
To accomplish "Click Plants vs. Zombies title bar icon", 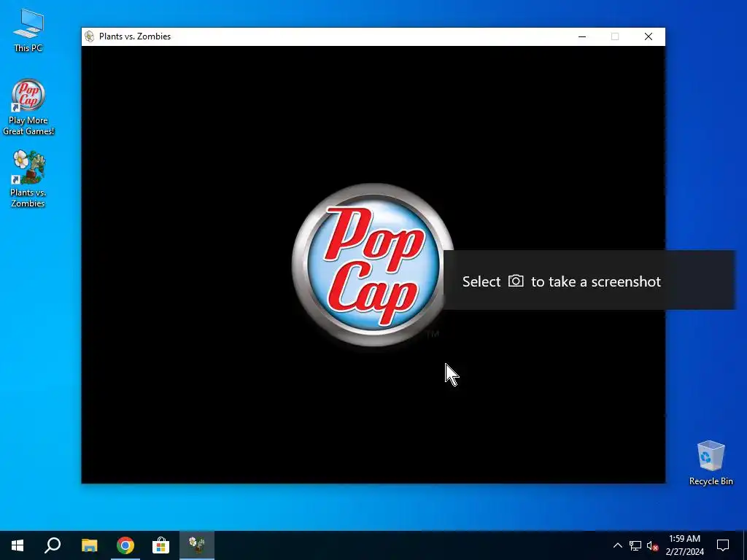I will coord(89,36).
